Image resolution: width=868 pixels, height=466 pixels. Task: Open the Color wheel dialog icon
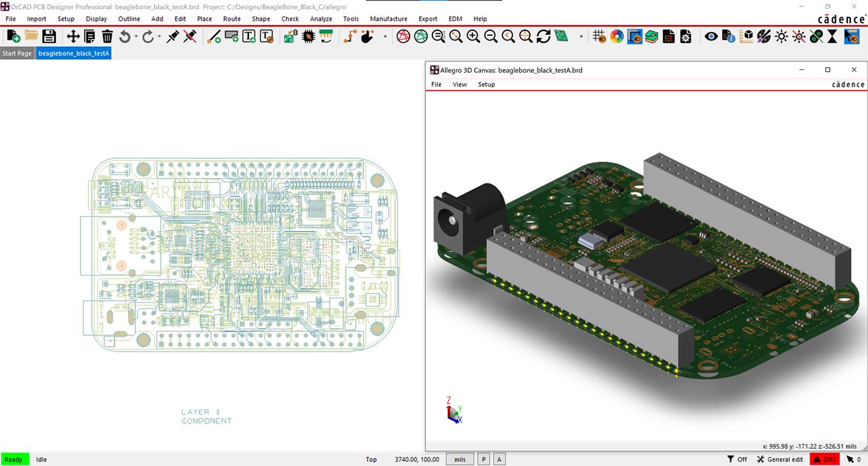point(617,36)
